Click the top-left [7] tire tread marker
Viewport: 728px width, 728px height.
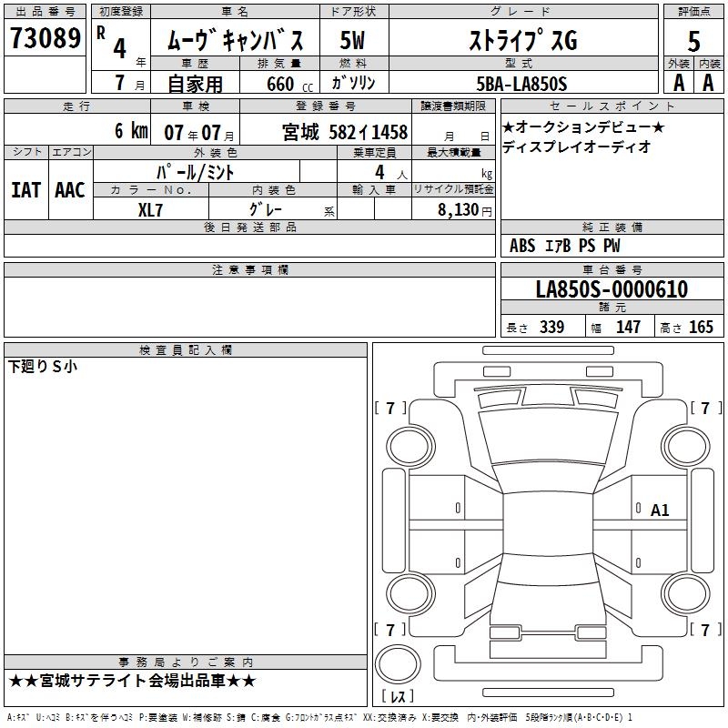point(390,408)
